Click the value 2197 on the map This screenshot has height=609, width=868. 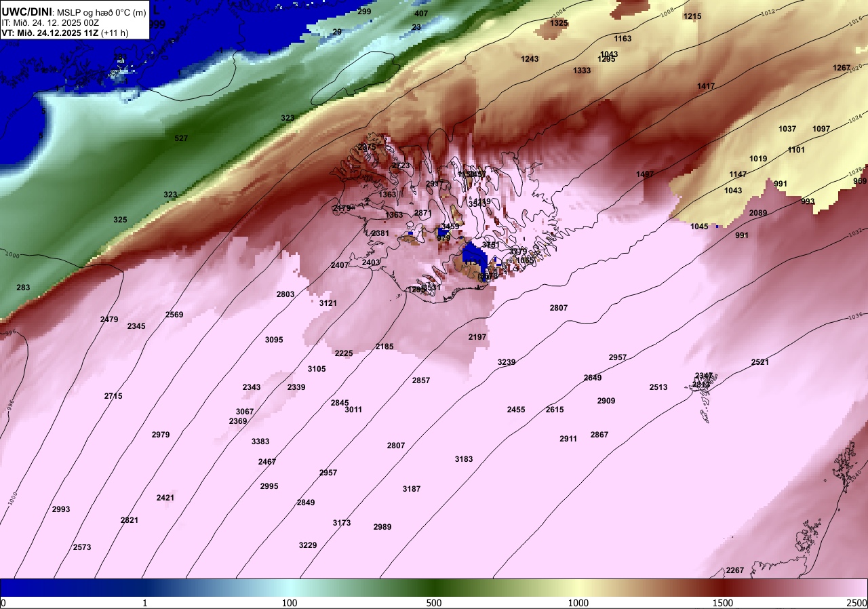477,337
